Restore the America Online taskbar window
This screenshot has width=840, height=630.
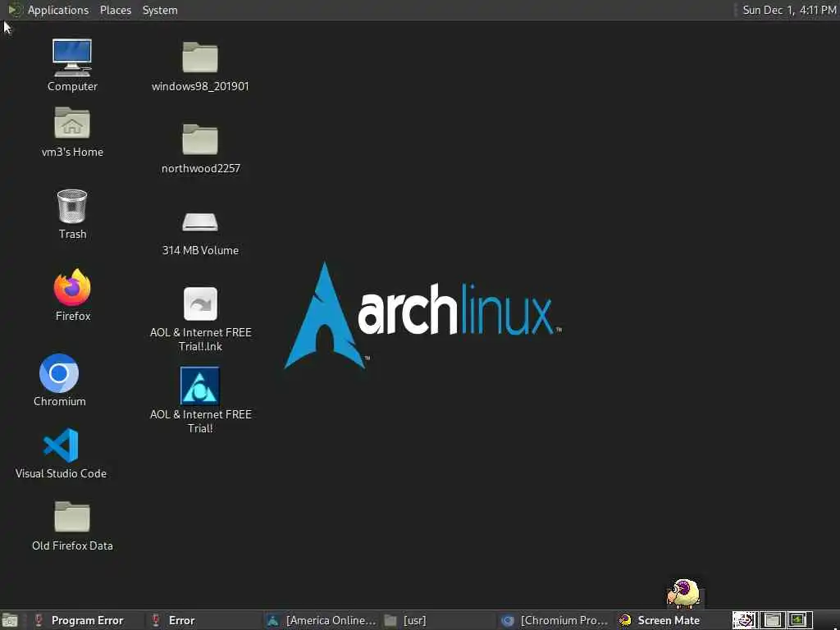[x=322, y=620]
